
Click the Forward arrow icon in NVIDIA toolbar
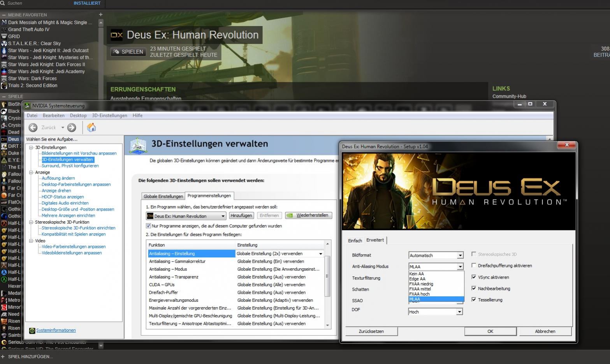72,127
